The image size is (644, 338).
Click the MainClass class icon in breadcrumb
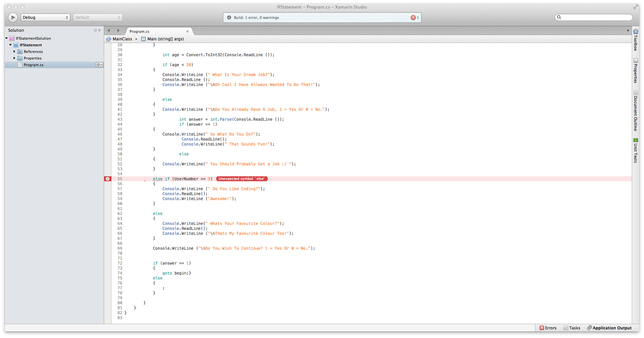[x=108, y=39]
